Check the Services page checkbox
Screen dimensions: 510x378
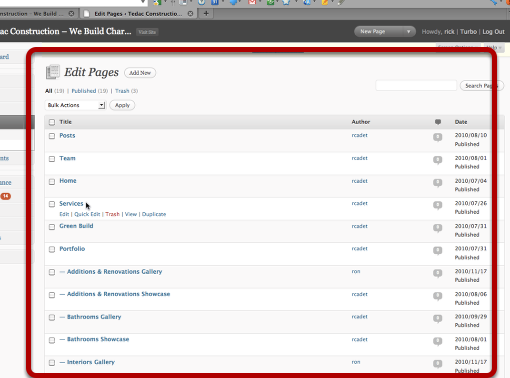click(x=52, y=204)
